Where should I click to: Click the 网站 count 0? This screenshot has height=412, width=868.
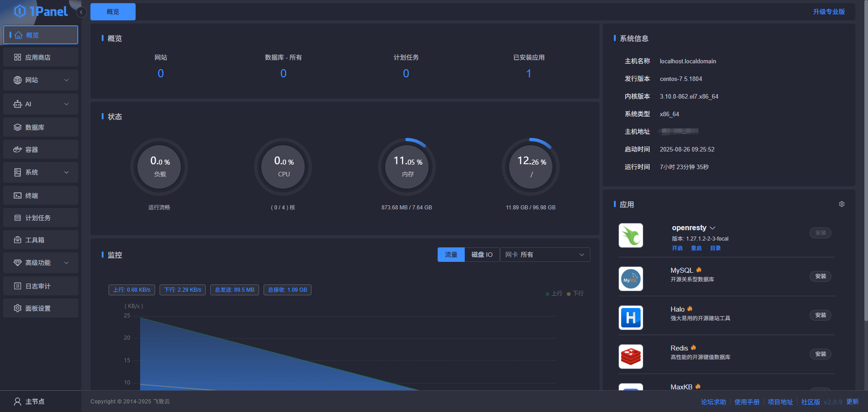tap(160, 73)
